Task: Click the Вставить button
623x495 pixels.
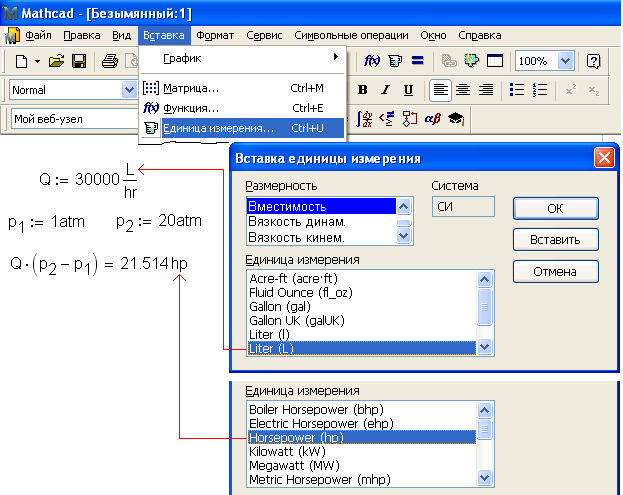Action: pos(555,240)
